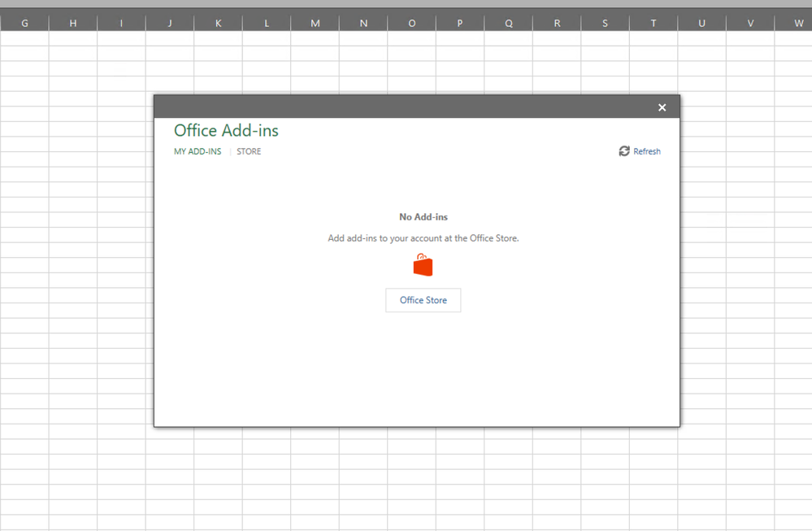The height and width of the screenshot is (531, 812).
Task: Select column I header
Action: 121,23
